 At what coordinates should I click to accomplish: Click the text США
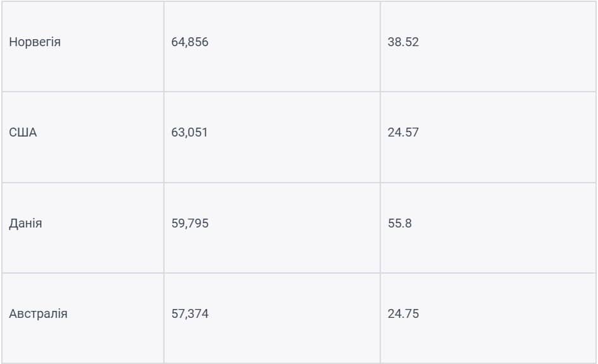[x=23, y=133]
